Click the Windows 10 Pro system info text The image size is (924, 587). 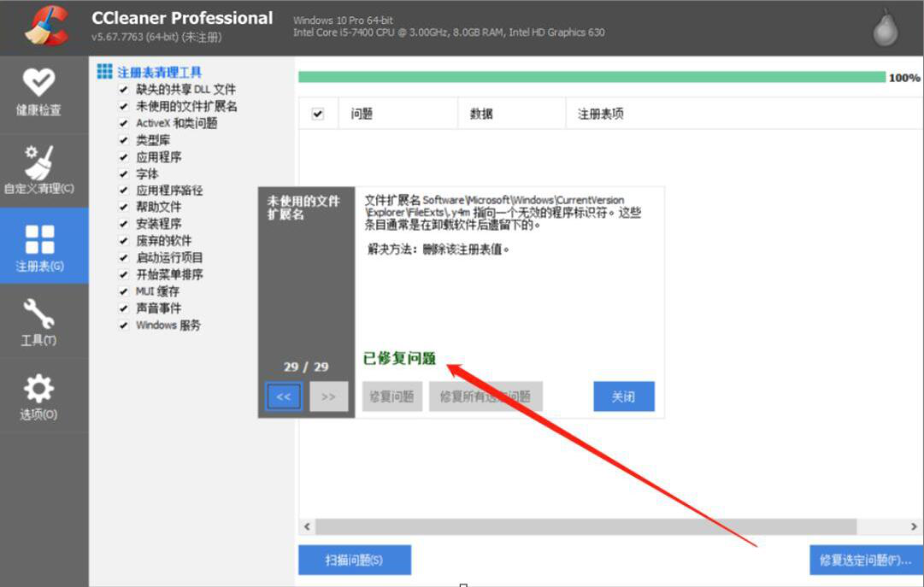tap(343, 20)
